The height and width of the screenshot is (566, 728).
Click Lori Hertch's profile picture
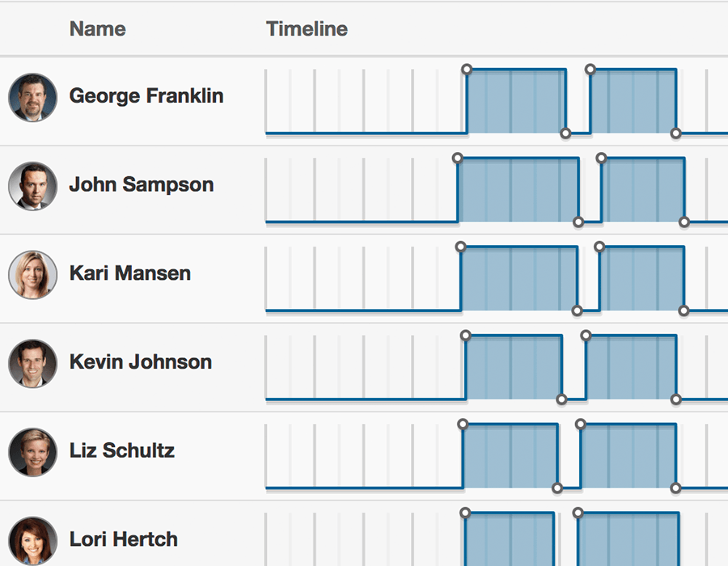tap(32, 539)
